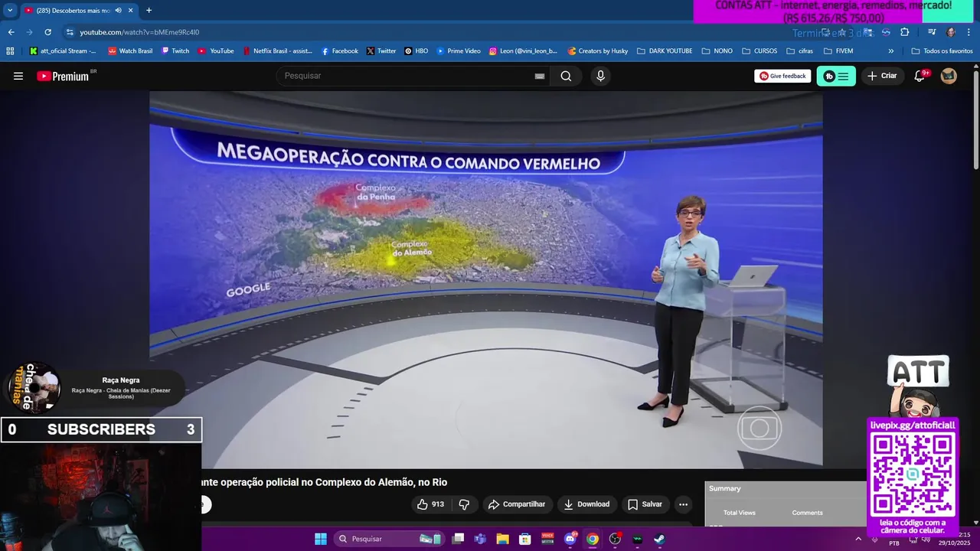This screenshot has width=980, height=551.
Task: Open Microsoft Teams from taskbar
Action: tap(480, 539)
